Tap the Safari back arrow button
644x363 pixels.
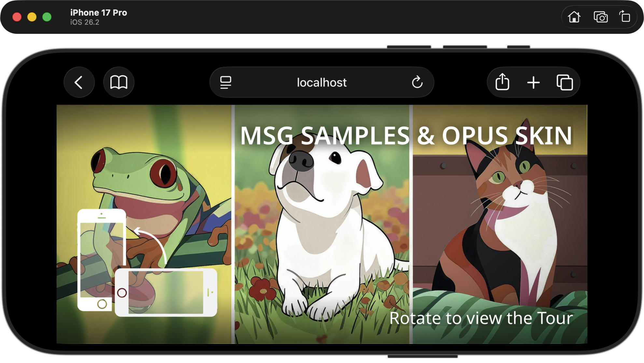pos(79,82)
